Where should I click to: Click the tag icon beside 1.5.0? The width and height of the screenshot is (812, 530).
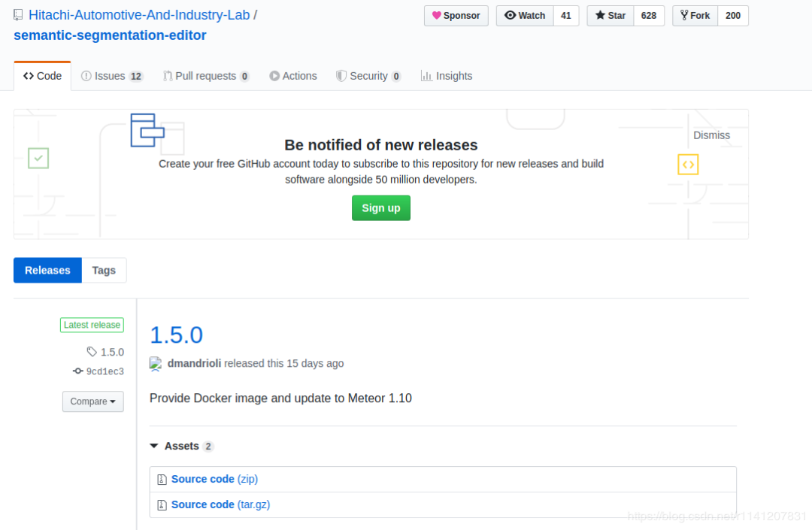[92, 352]
